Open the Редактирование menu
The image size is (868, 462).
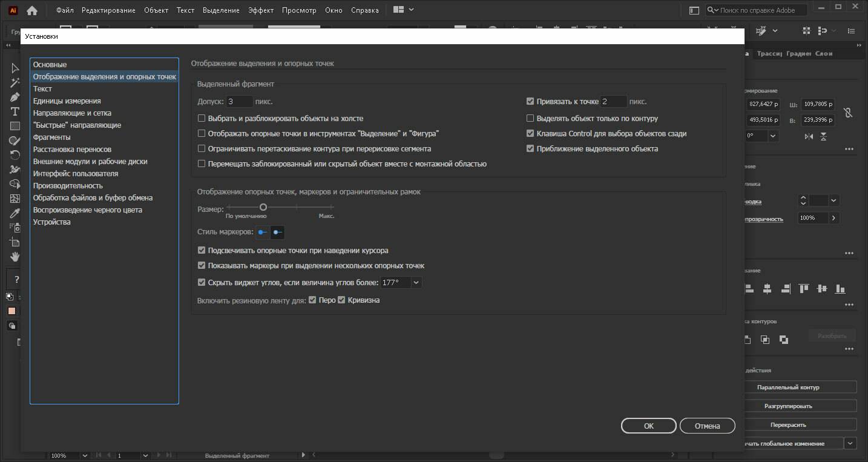point(108,10)
